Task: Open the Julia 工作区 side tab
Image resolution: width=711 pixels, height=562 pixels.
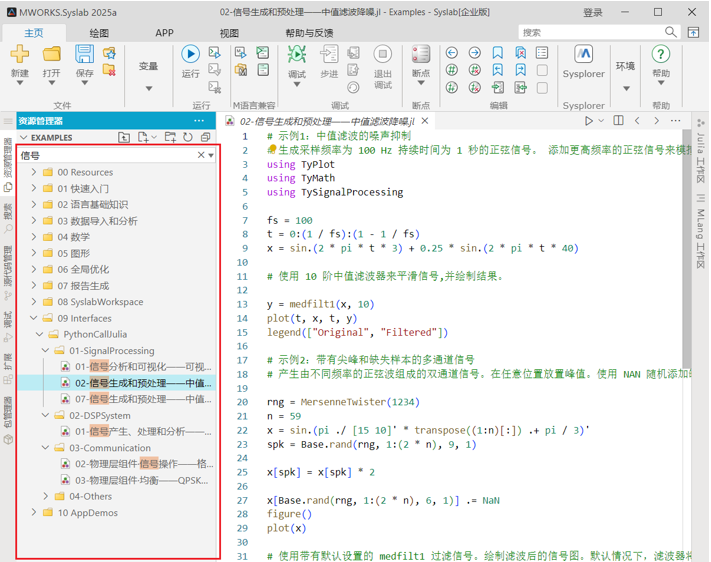Action: pyautogui.click(x=701, y=151)
